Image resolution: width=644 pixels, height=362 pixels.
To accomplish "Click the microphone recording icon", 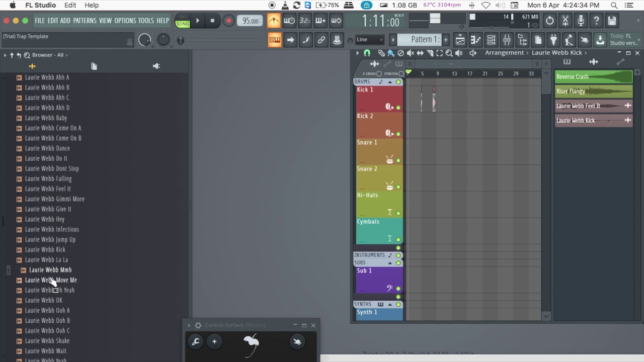I will pos(581,21).
